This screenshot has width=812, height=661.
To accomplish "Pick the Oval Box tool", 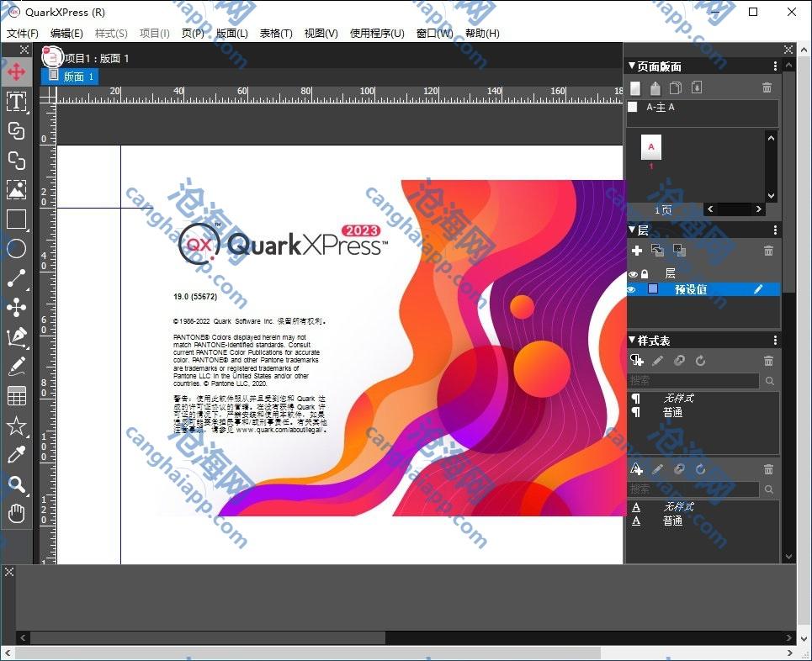I will coord(16,249).
